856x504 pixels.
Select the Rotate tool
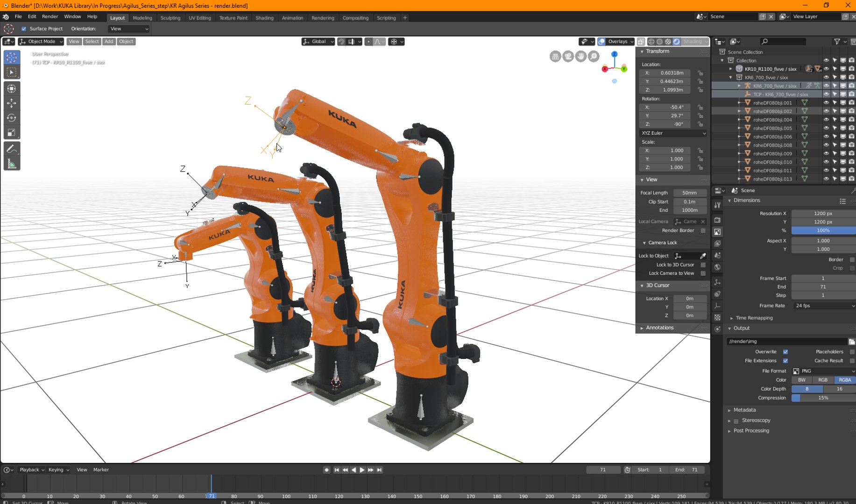pos(12,118)
